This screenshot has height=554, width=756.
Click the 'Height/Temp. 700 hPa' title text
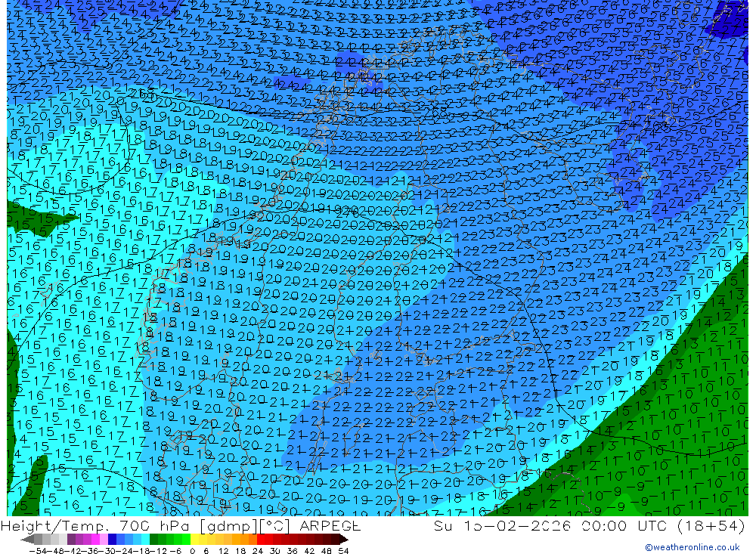pos(95,526)
